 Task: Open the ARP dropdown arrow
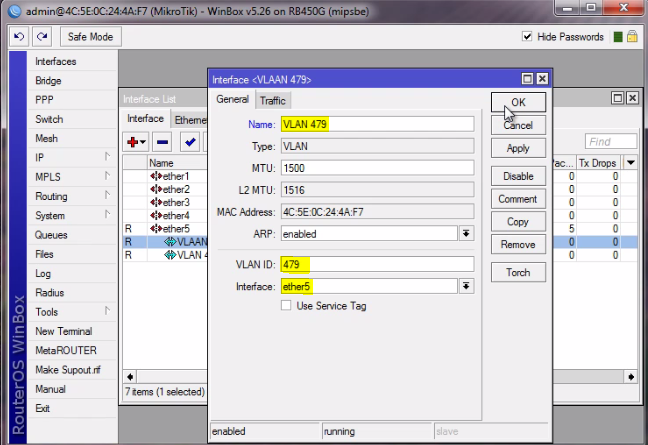pyautogui.click(x=466, y=234)
